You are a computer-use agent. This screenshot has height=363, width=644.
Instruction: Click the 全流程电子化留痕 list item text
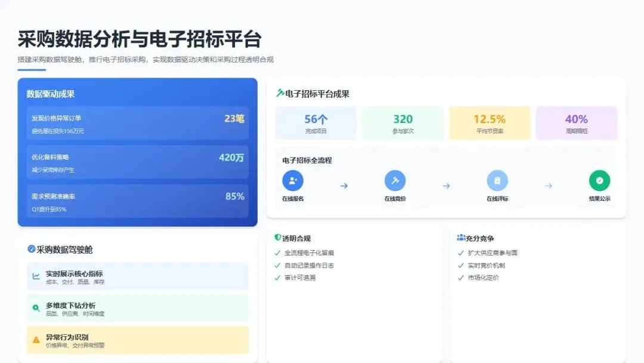(309, 253)
